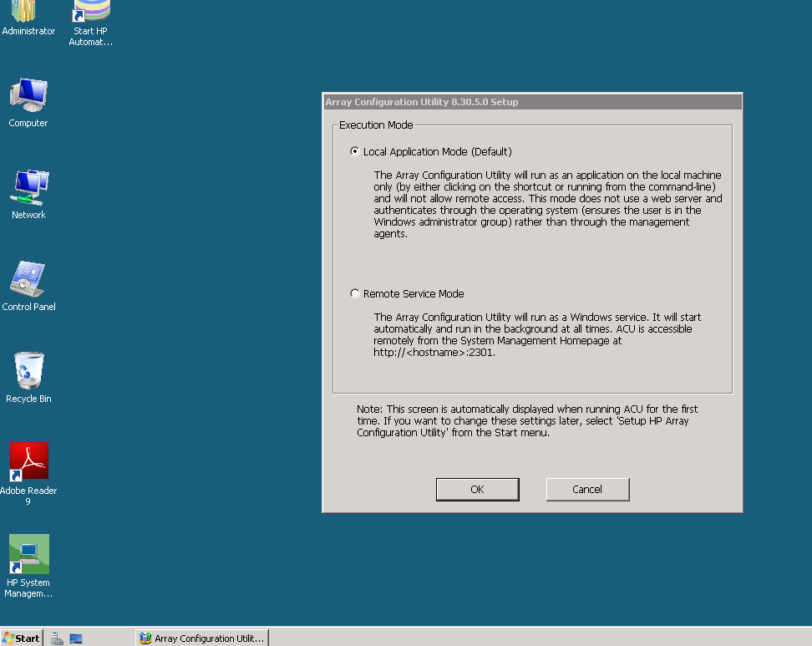This screenshot has height=646, width=812.
Task: Click the Show Desktop quick launch icon
Action: 76,638
